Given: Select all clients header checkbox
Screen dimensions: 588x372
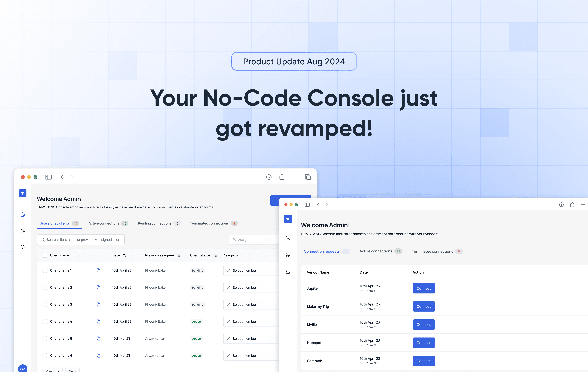Looking at the screenshot, I should 45,255.
